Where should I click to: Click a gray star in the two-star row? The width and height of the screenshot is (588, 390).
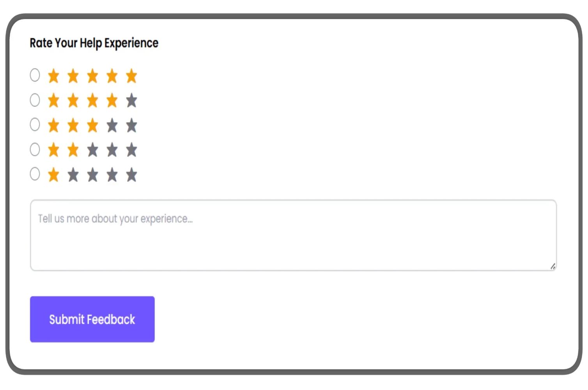[x=112, y=150]
